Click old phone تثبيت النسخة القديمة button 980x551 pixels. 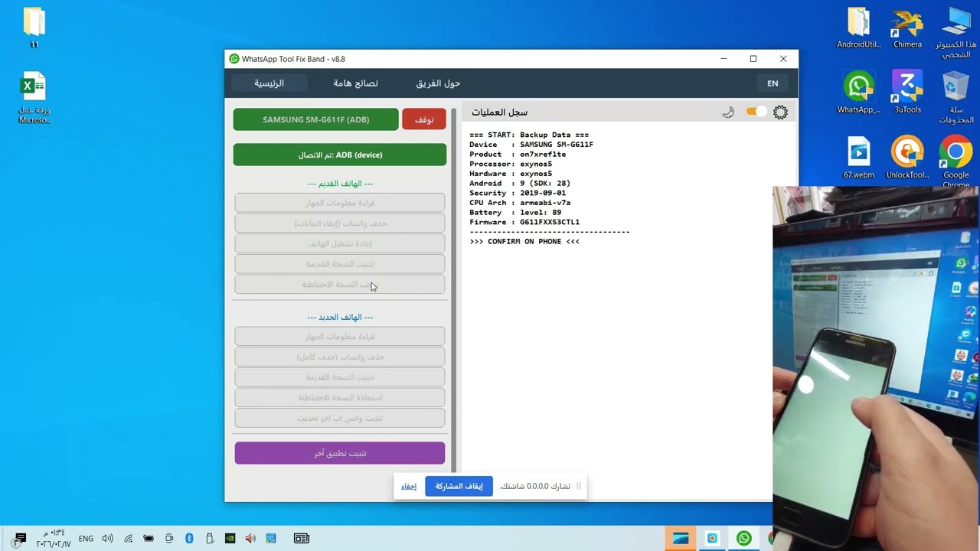[x=340, y=264]
